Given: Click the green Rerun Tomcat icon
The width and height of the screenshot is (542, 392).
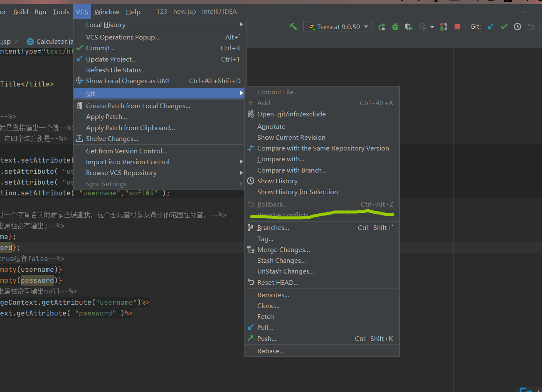Looking at the screenshot, I should 382,27.
